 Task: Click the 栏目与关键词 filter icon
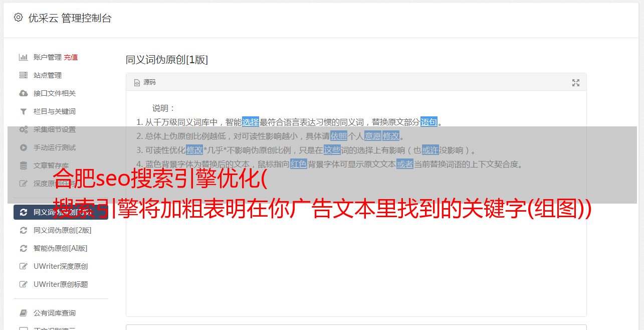[x=23, y=111]
